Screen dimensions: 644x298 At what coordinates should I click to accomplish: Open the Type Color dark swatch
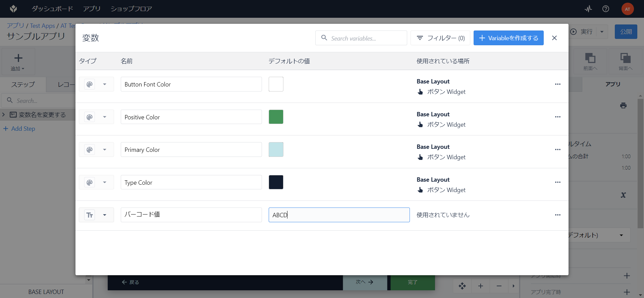coord(276,182)
